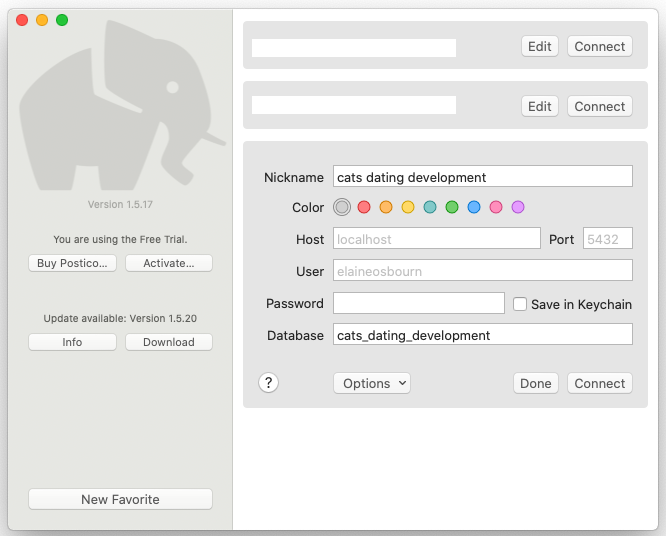The image size is (666, 536).
Task: Create a New Favorite
Action: (121, 499)
